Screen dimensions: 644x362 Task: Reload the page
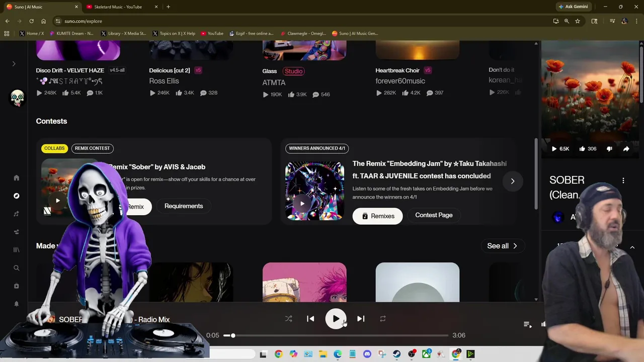point(31,21)
